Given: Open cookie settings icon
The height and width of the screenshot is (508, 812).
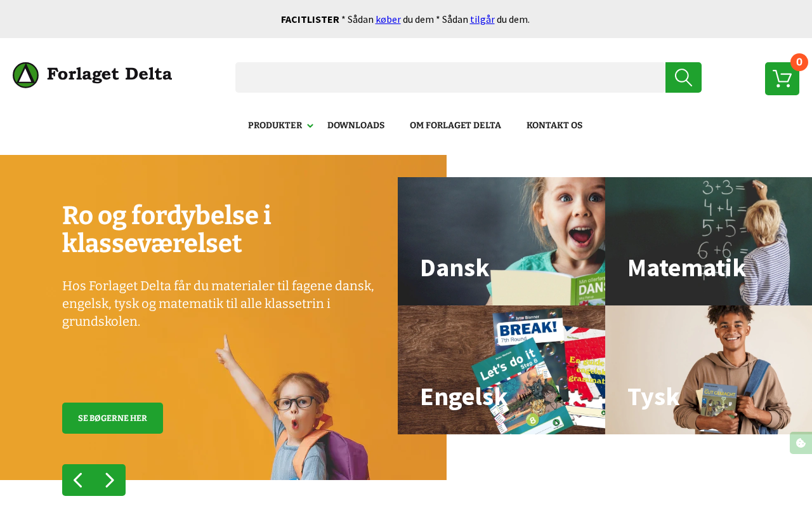Looking at the screenshot, I should [801, 443].
